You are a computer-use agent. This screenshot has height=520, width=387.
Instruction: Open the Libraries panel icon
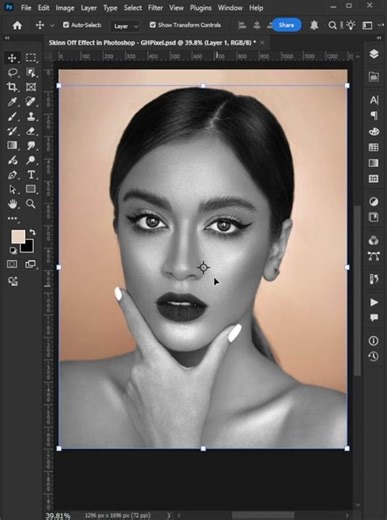[374, 77]
